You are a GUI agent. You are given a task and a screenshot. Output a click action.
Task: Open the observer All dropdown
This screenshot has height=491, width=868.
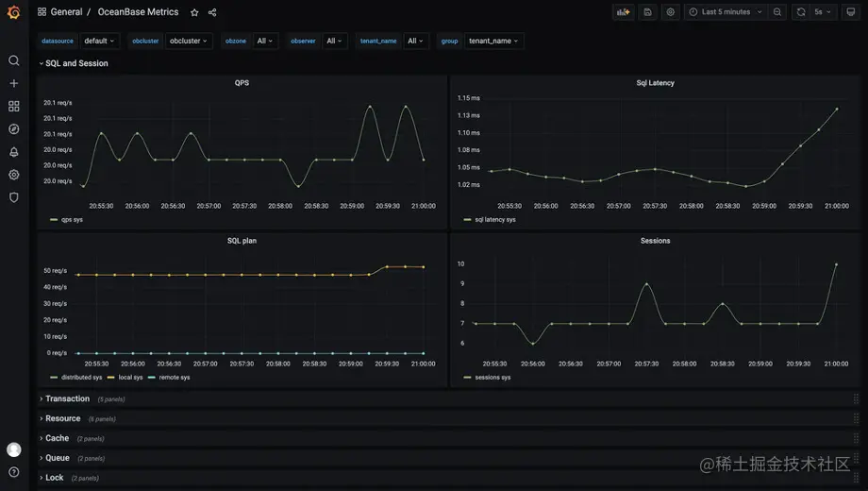click(334, 41)
